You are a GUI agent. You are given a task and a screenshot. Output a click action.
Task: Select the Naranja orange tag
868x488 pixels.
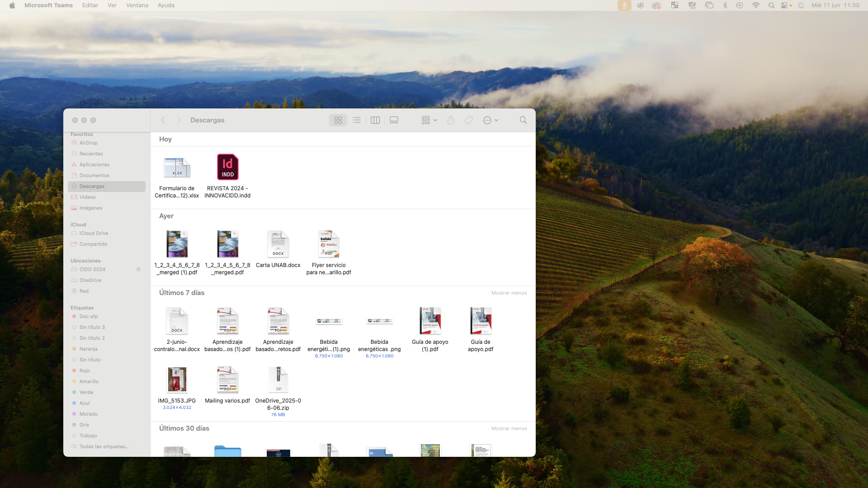click(107, 349)
